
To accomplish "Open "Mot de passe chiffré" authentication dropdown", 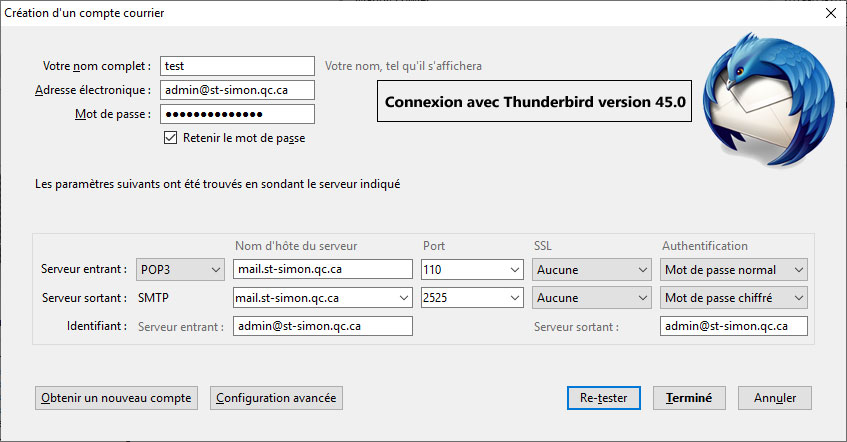I will [x=734, y=298].
